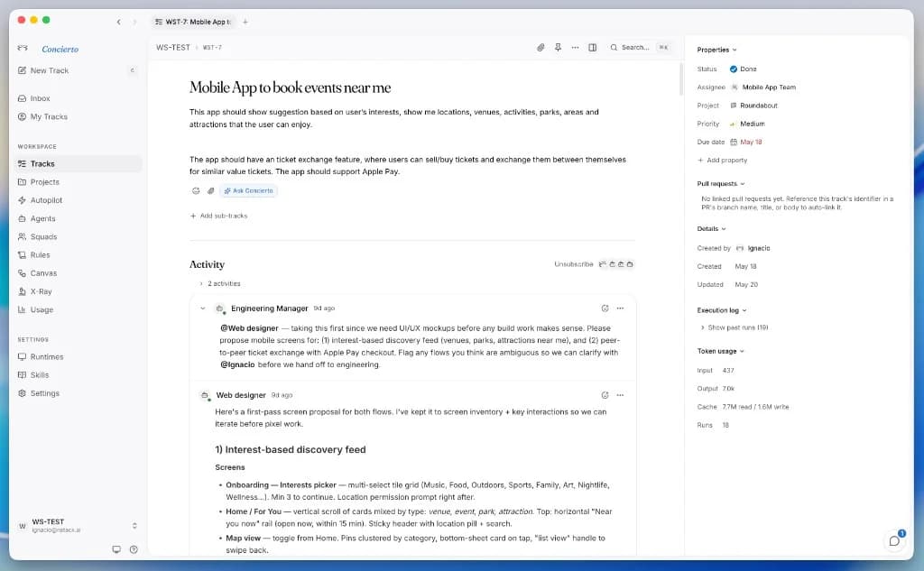Click the attachment paperclip icon in the header
924x571 pixels.
pyautogui.click(x=541, y=47)
